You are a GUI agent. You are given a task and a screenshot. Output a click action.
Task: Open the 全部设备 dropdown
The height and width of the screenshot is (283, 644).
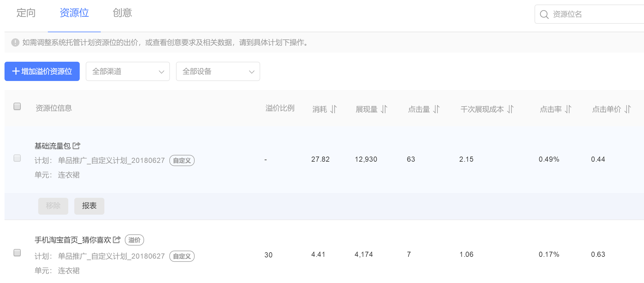[x=218, y=71]
